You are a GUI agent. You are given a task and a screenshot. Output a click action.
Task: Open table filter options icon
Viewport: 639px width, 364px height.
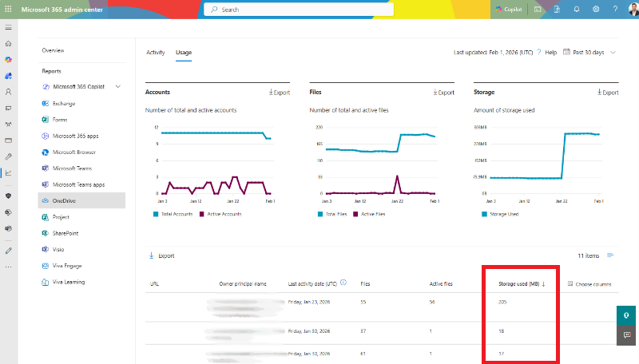tap(610, 255)
